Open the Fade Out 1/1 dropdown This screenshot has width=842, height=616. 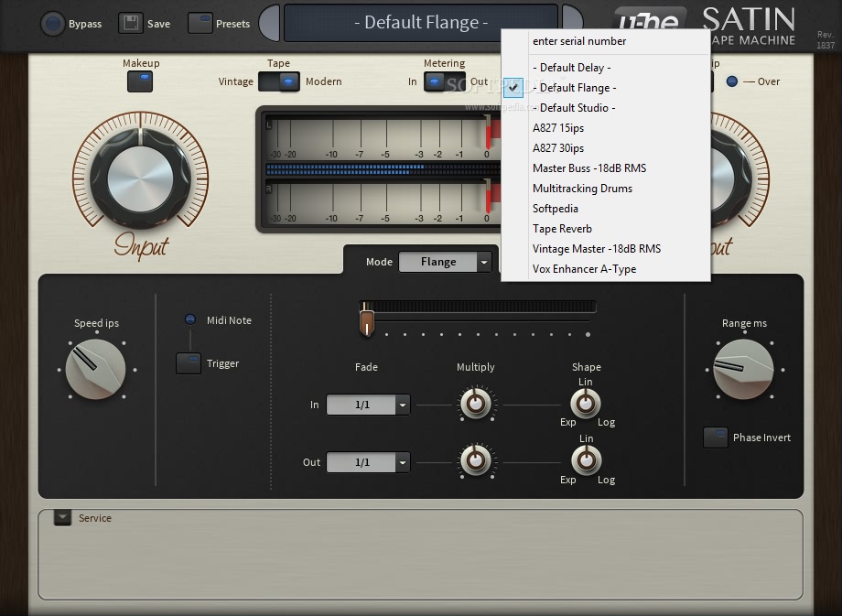(x=368, y=462)
